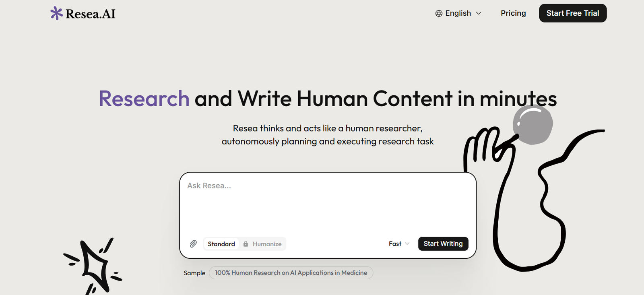Click the purple asterisk logo icon
Screen dimensions: 644x295
coord(56,13)
